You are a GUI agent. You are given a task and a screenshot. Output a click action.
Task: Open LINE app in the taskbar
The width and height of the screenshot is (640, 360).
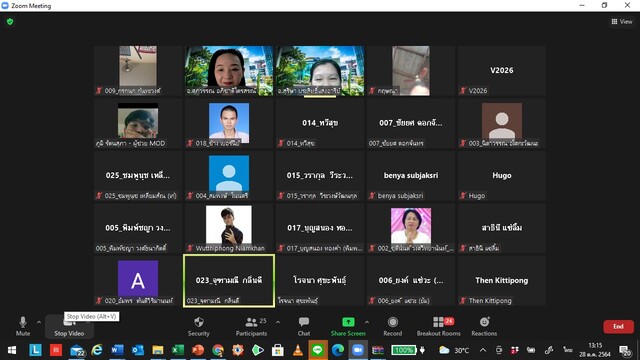point(318,350)
